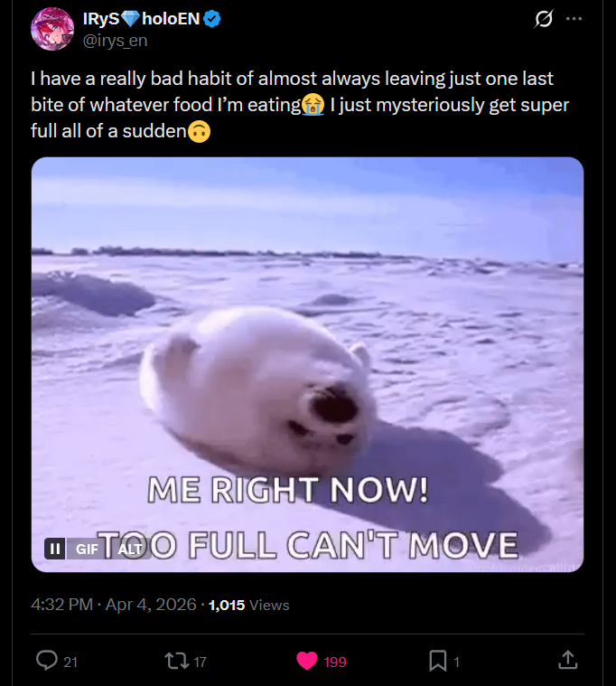Open the IRyS profile avatar
Image resolution: width=616 pixels, height=686 pixels.
coord(52,29)
